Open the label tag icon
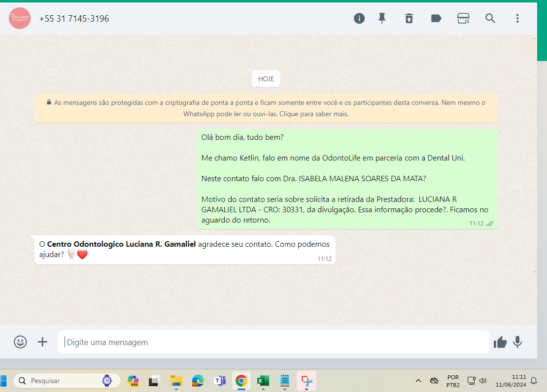Image resolution: width=547 pixels, height=392 pixels. [x=436, y=19]
